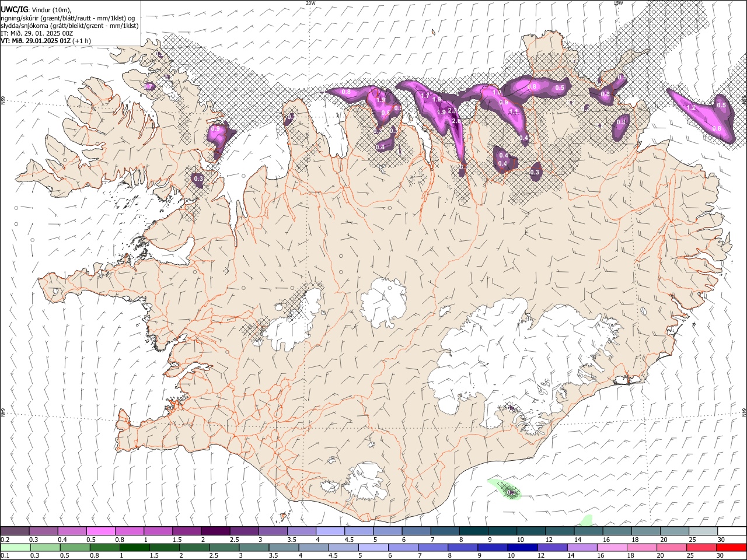Choose the light pink rain swatch starting at 16

coord(612,547)
